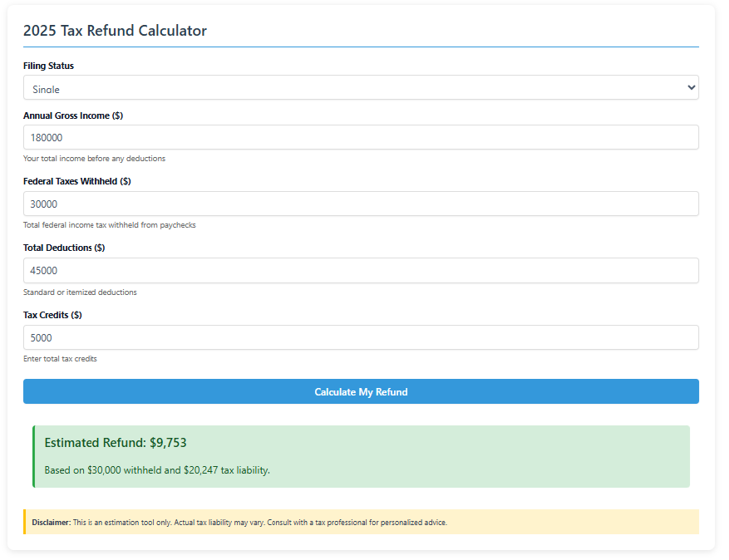Select the Estimated Refund: $9,753 heading
This screenshot has height=560, width=729.
116,442
